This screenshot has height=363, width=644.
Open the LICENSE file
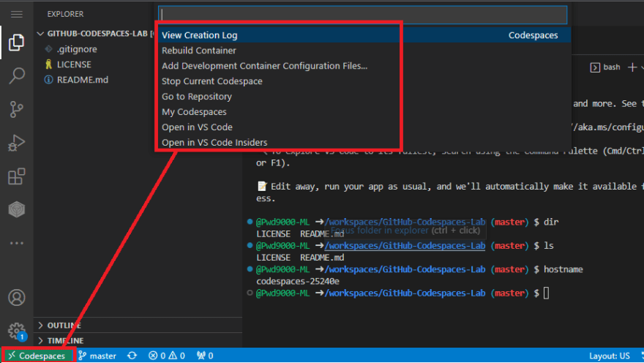click(x=74, y=64)
